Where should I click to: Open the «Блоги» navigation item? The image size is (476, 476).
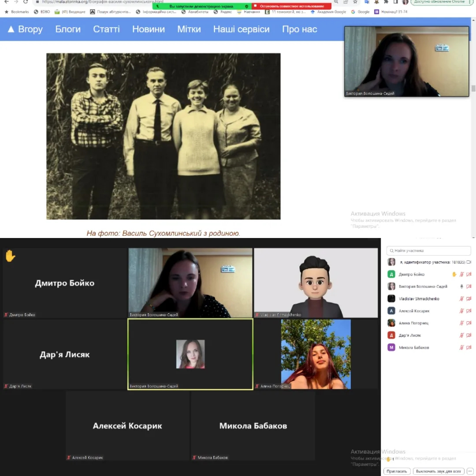[68, 29]
